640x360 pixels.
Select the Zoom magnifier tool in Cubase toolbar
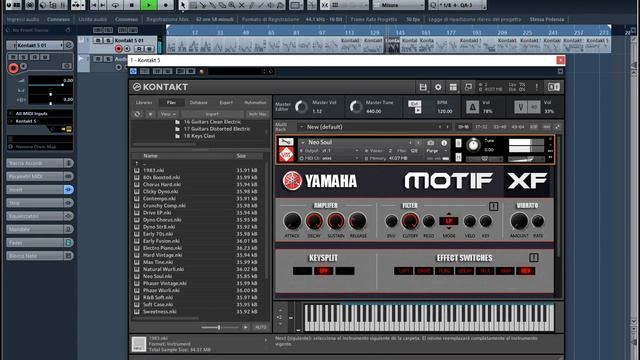(x=232, y=5)
